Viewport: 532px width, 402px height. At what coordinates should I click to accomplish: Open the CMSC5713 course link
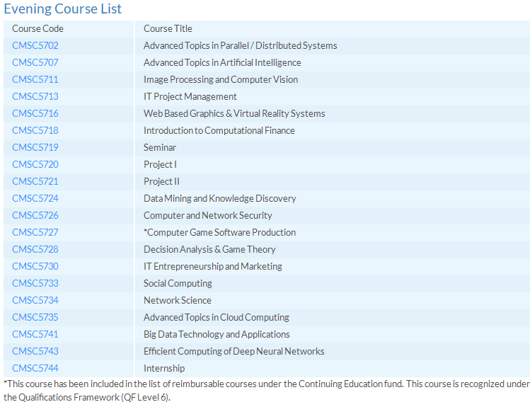coord(35,96)
